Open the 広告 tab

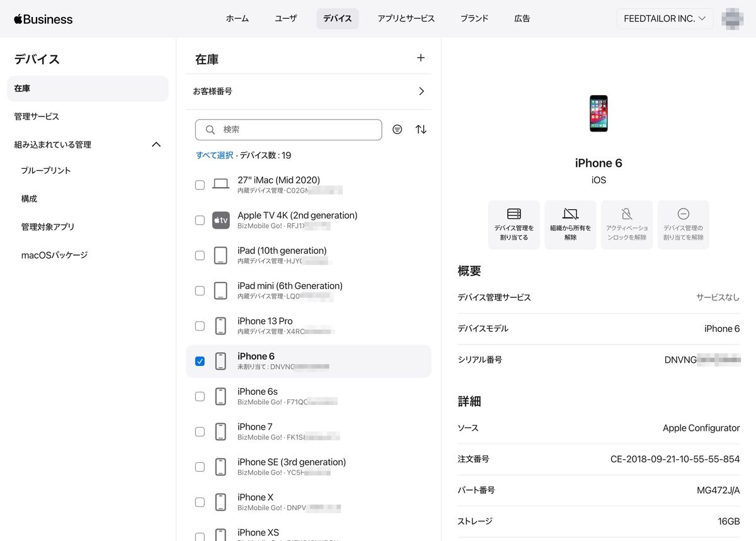(522, 19)
